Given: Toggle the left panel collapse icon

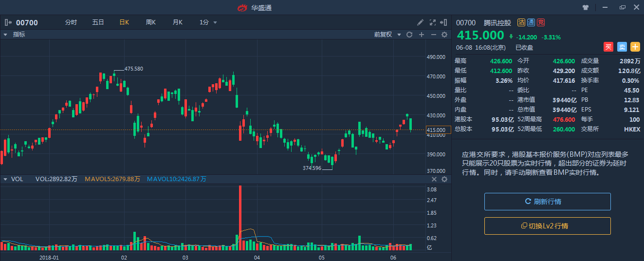Looking at the screenshot, I should pyautogui.click(x=8, y=22).
